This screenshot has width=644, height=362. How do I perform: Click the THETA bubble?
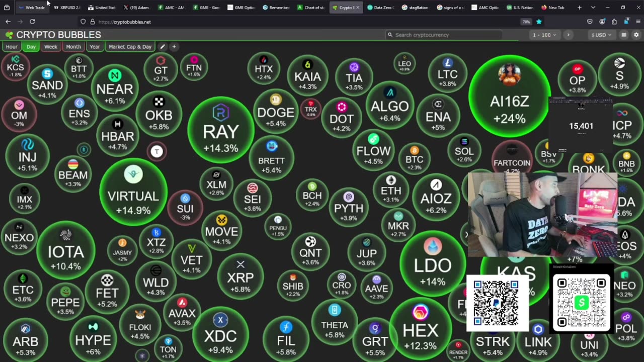(x=335, y=322)
